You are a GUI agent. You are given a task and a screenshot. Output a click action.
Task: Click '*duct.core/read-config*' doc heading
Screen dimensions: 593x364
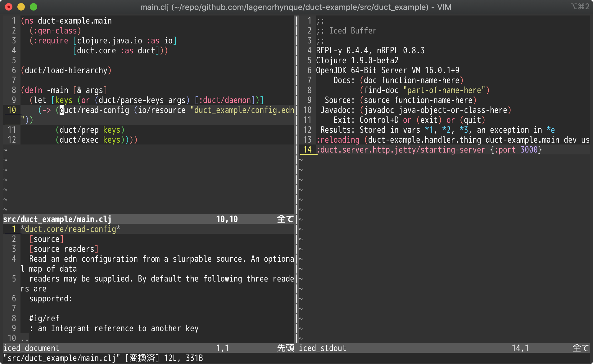(x=70, y=229)
